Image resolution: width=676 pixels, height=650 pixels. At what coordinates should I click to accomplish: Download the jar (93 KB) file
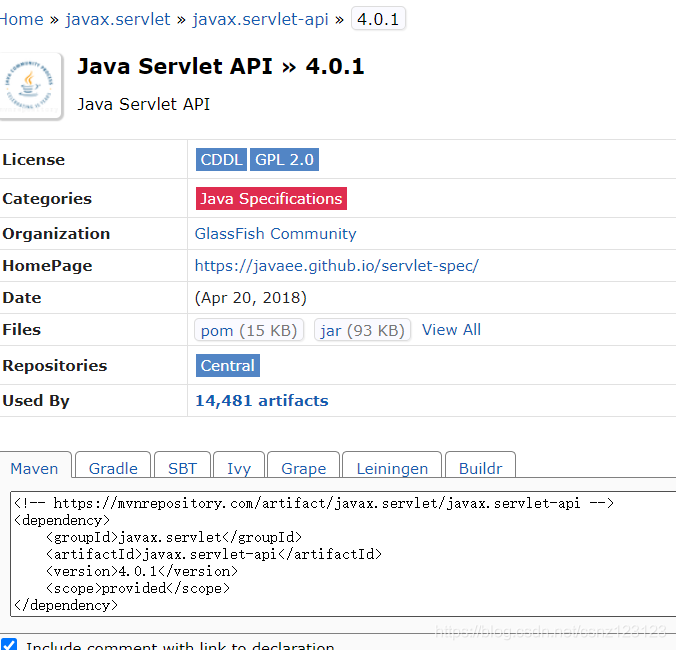(362, 330)
